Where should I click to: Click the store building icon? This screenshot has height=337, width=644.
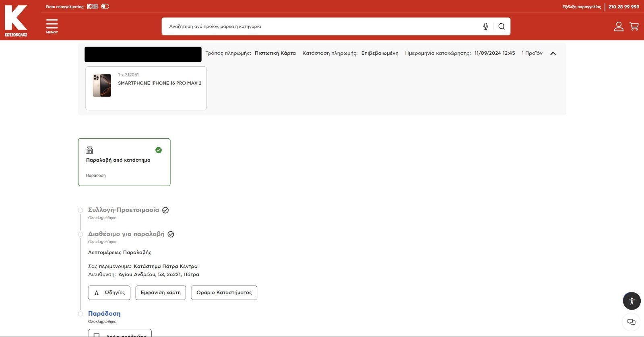coord(90,150)
